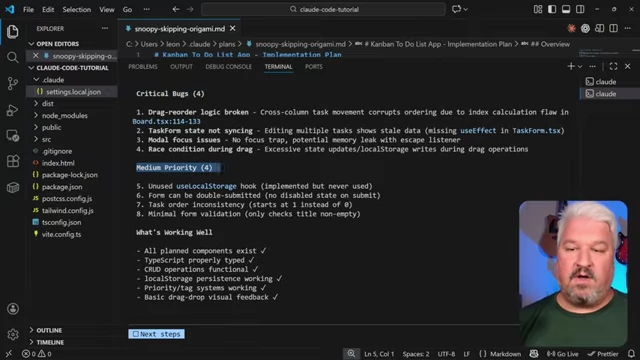Click the Prettier status button
640x360 pixels.
602,354
